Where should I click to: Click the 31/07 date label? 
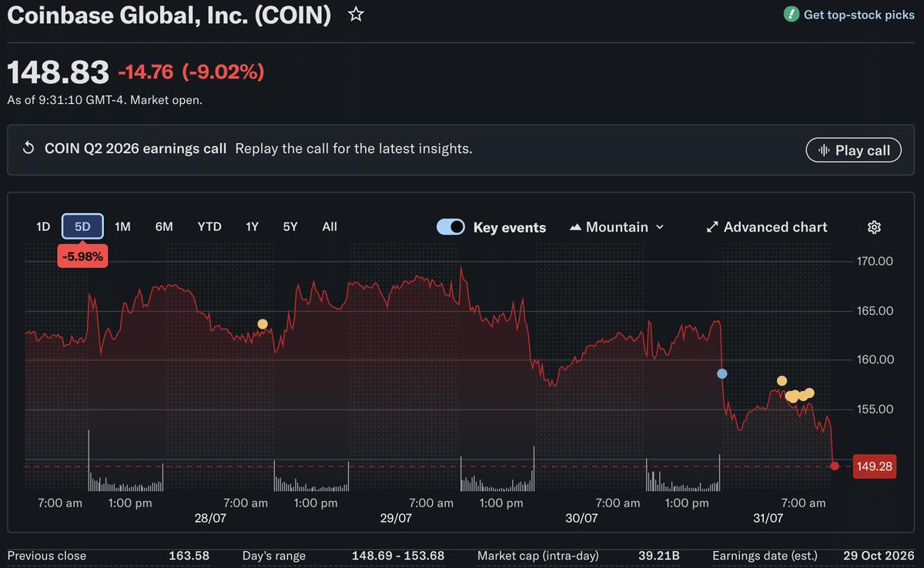point(768,518)
